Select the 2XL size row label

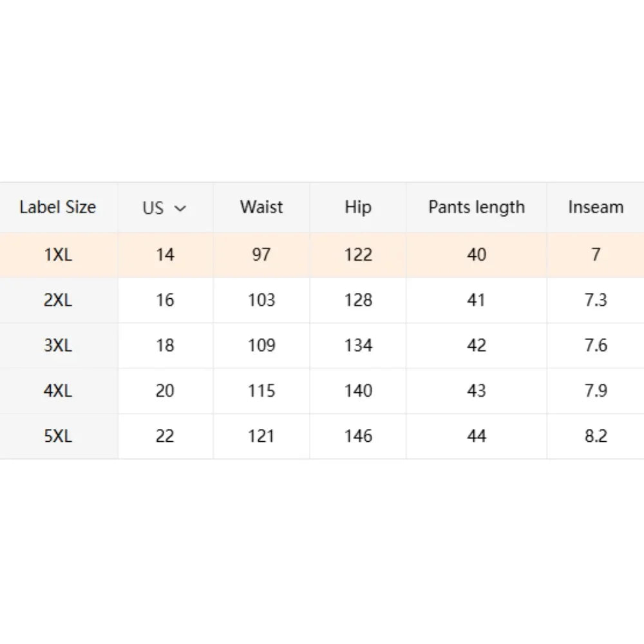point(58,300)
